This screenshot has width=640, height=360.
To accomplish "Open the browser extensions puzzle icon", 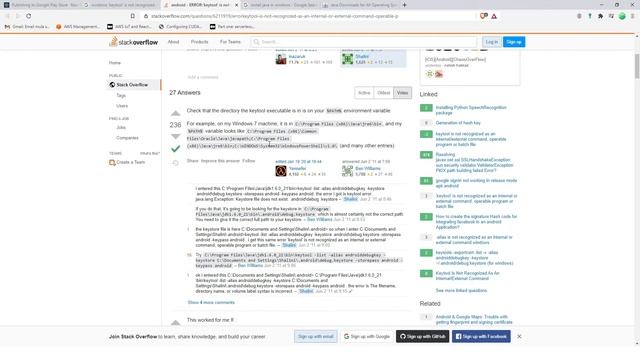I will (x=600, y=16).
